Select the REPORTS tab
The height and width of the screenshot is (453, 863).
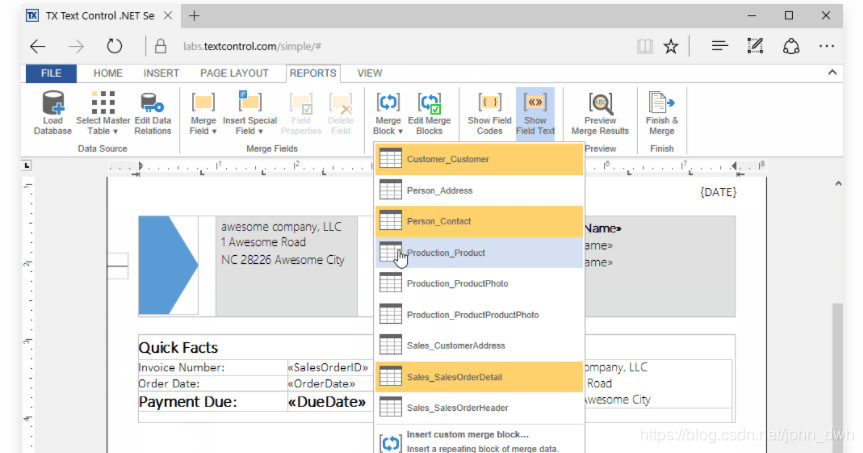pos(313,73)
